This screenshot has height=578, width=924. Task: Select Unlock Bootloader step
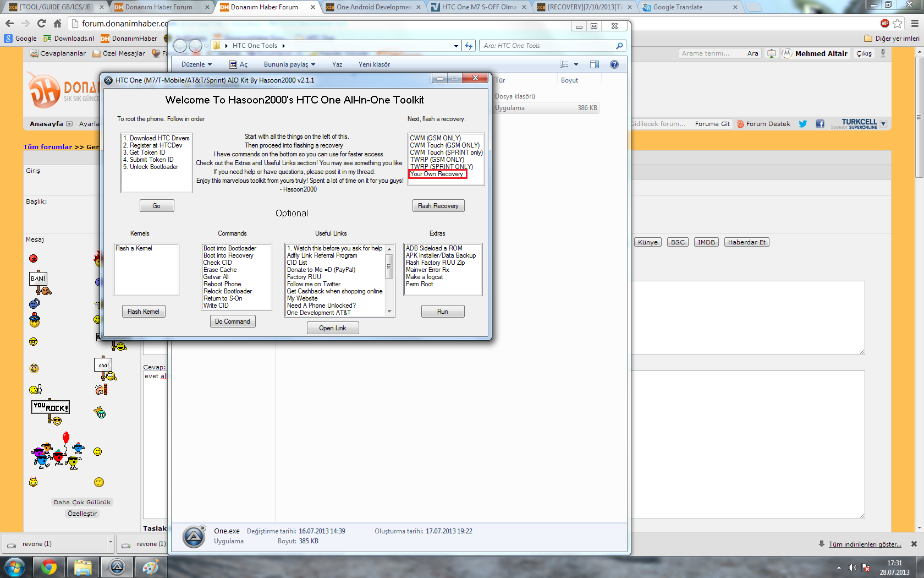pyautogui.click(x=151, y=167)
